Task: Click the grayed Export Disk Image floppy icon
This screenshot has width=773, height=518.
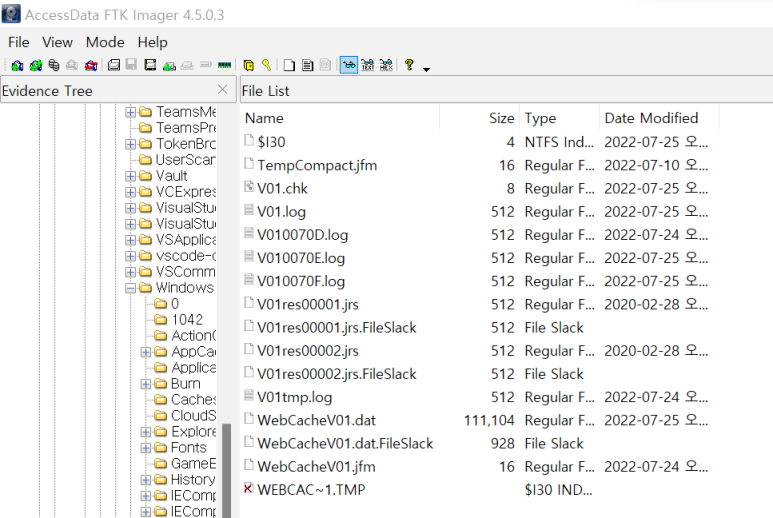Action: pos(132,65)
